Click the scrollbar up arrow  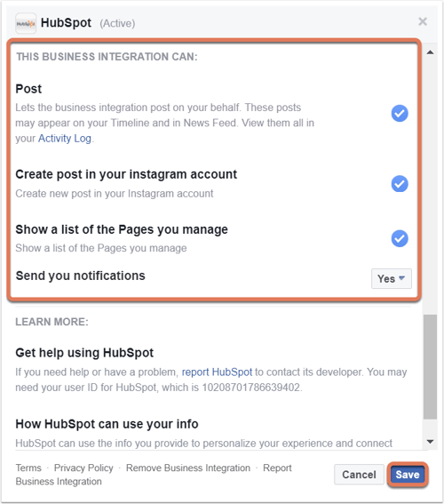tap(430, 52)
